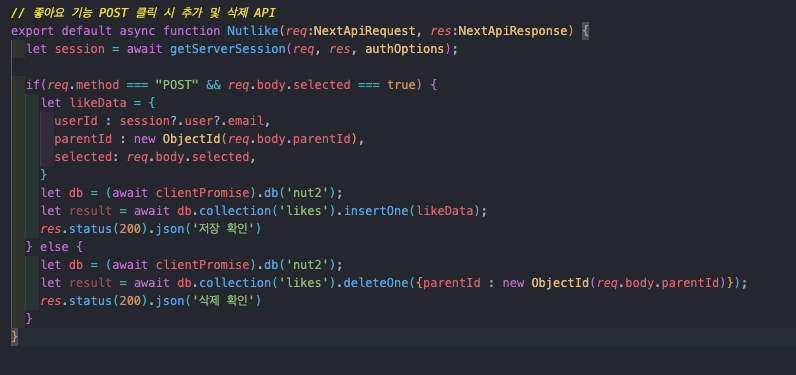This screenshot has width=796, height=375.
Task: Click the word true in the if condition
Action: click(x=401, y=85)
